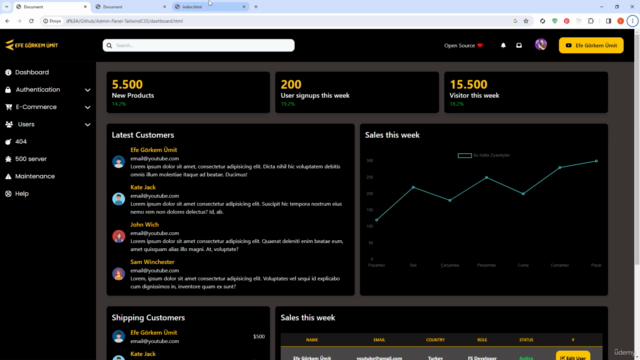Click Kate Jack's avatar in Latest Customers
Screen dimensions: 640x360
[x=118, y=199]
